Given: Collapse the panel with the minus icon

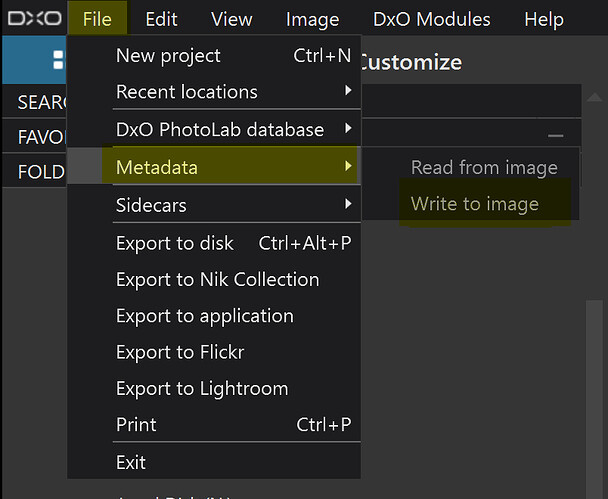Looking at the screenshot, I should (x=556, y=135).
